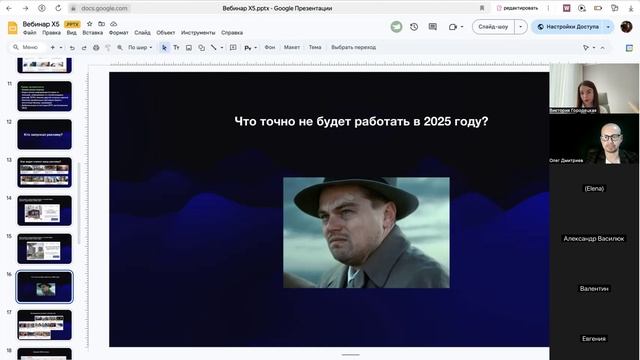Click the undo arrow in the toolbar
640x360 pixels.
72,48
